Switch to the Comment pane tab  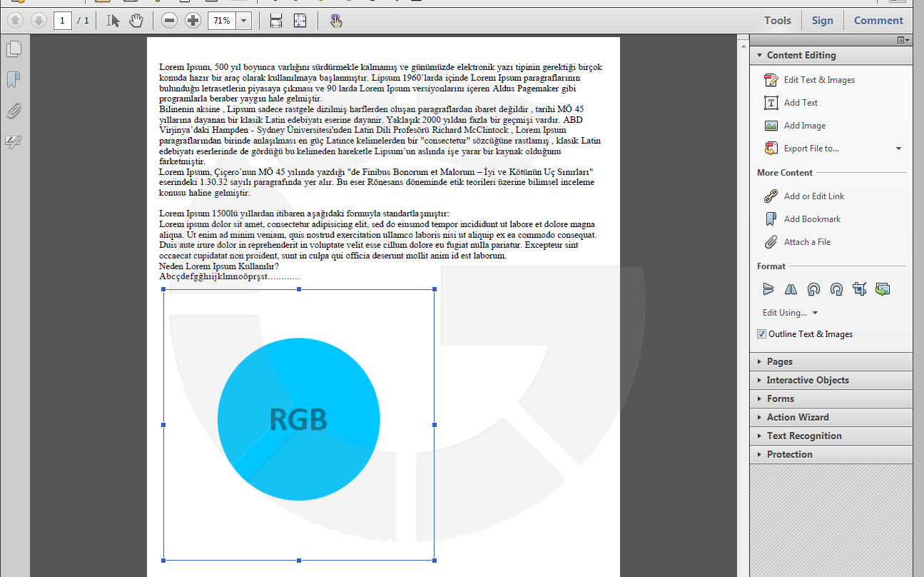878,21
